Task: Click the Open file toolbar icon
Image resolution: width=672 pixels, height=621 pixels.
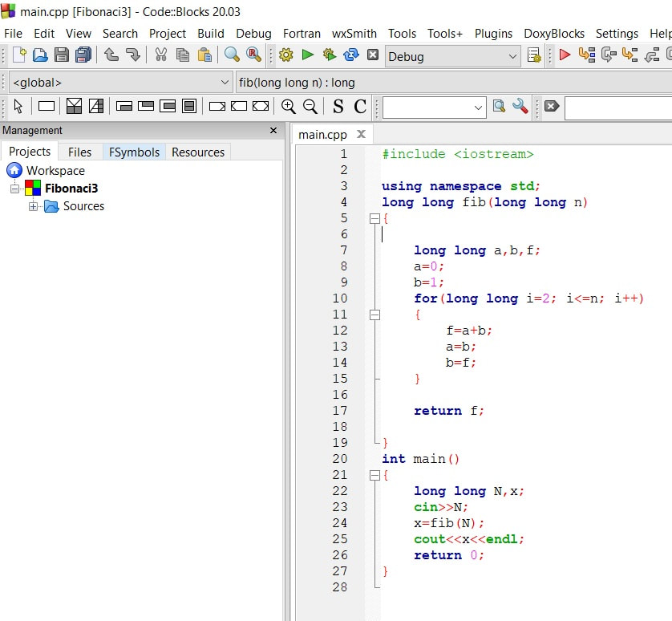Action: pyautogui.click(x=40, y=55)
